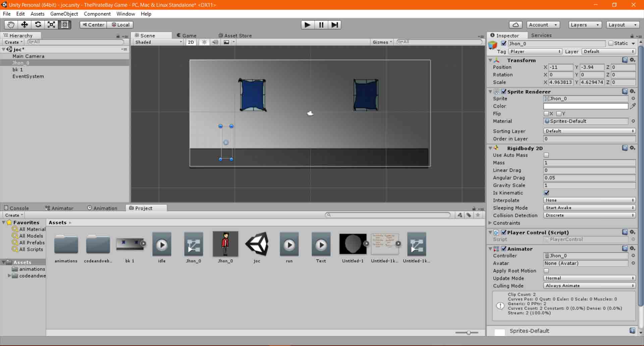Mute scene view audio
This screenshot has width=644, height=346.
[215, 42]
